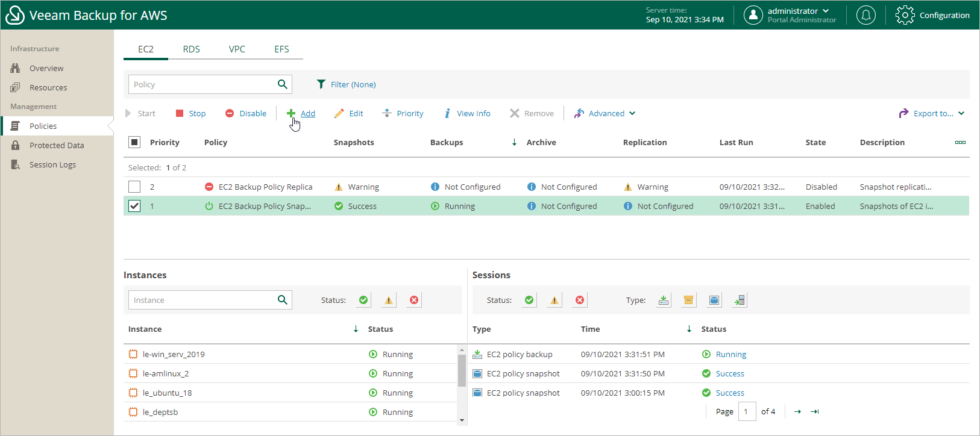Filter sessions by backup type icon
This screenshot has height=436, width=980.
pos(664,300)
